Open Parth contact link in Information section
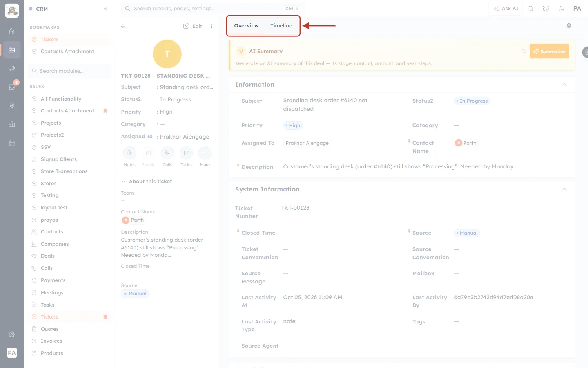The width and height of the screenshot is (588, 368). point(465,143)
